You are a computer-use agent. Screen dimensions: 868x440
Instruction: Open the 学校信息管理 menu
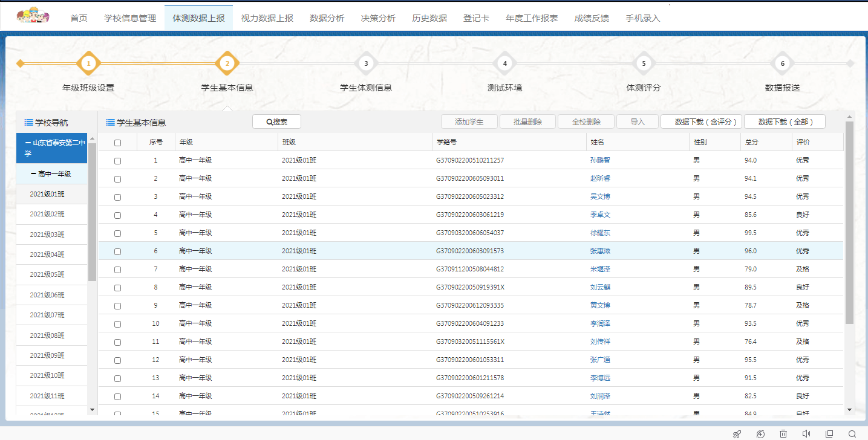pyautogui.click(x=130, y=18)
